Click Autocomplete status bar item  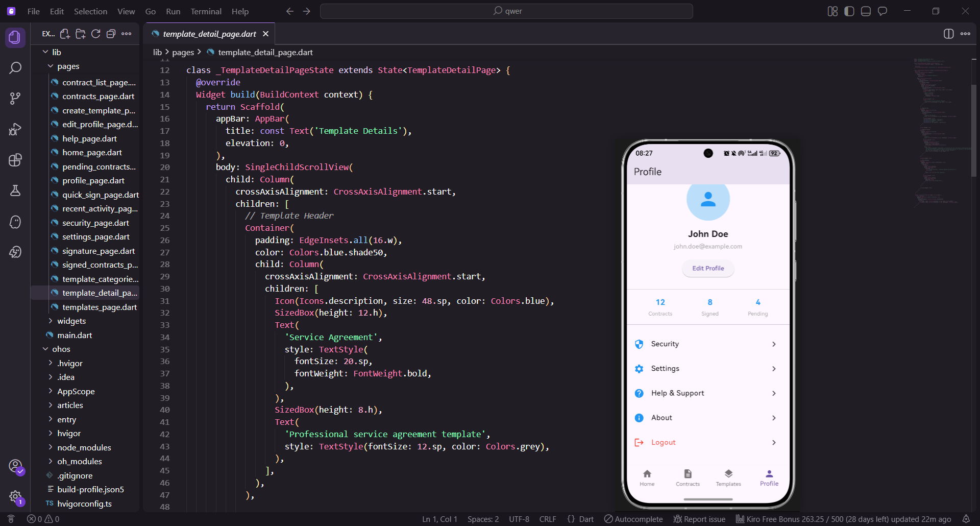click(x=633, y=519)
